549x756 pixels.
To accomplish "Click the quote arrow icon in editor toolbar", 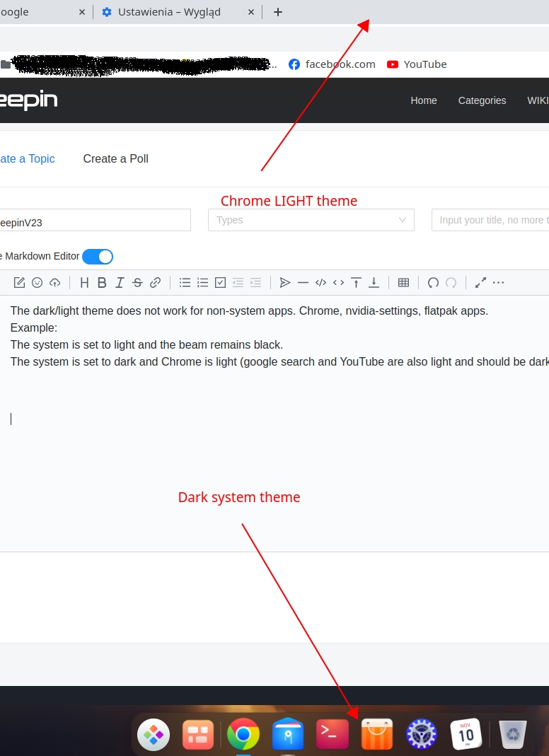I will [285, 283].
